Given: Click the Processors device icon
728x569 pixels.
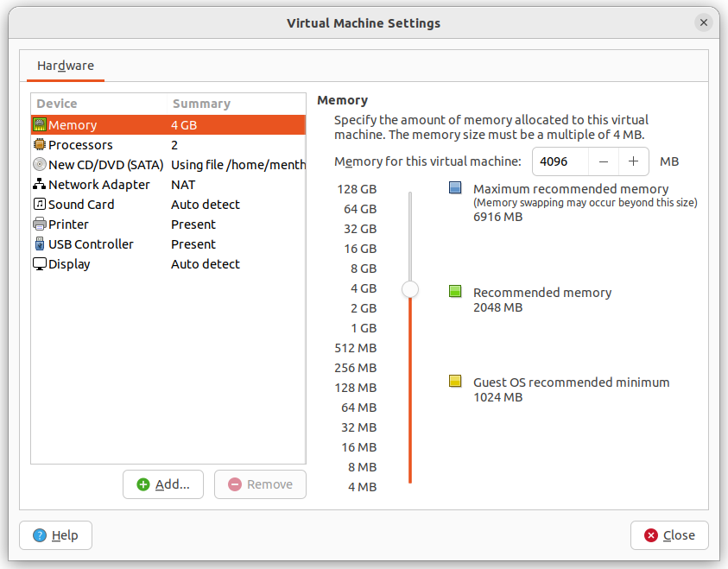Looking at the screenshot, I should 40,144.
